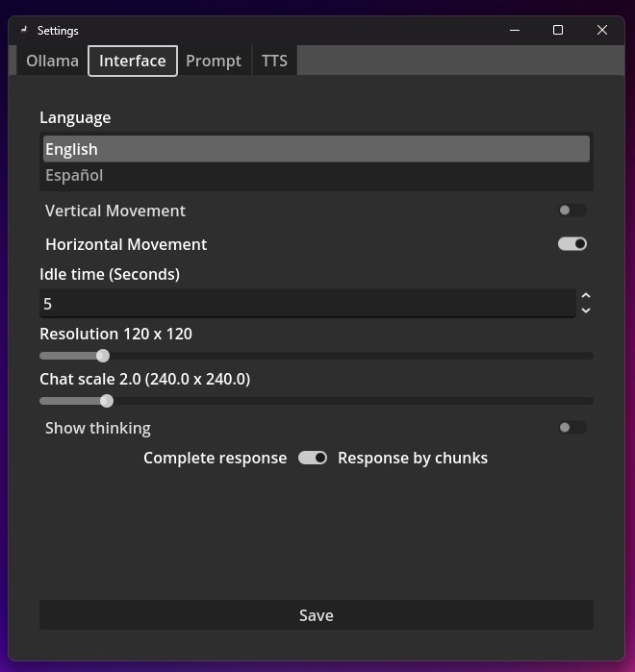Click the Idle time input field
Viewport: 635px width, 672px height.
click(x=308, y=304)
